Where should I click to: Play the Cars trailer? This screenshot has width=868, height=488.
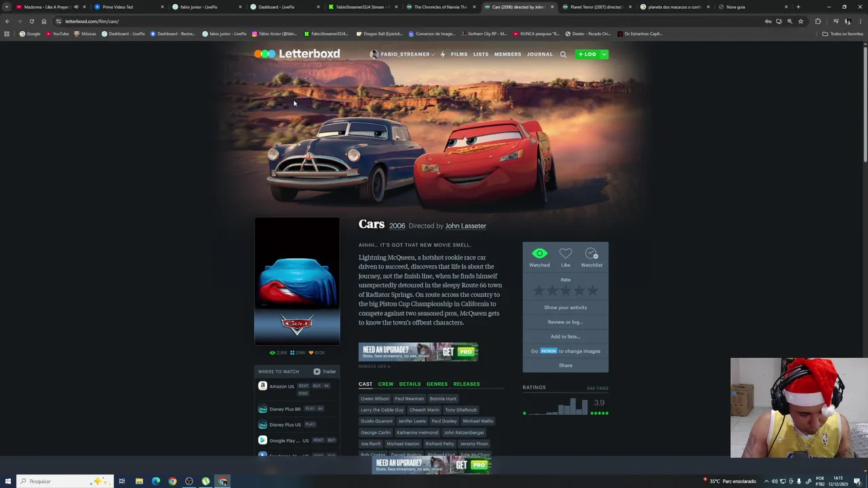[x=325, y=371]
